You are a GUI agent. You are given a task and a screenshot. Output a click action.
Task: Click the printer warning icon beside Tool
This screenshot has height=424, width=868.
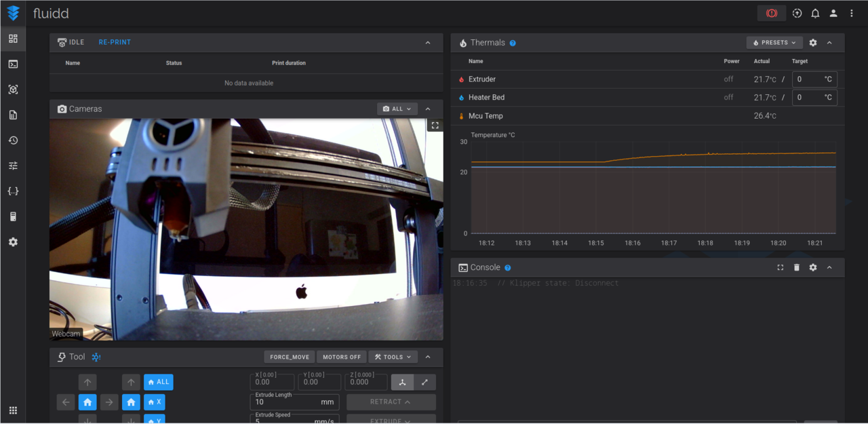96,357
